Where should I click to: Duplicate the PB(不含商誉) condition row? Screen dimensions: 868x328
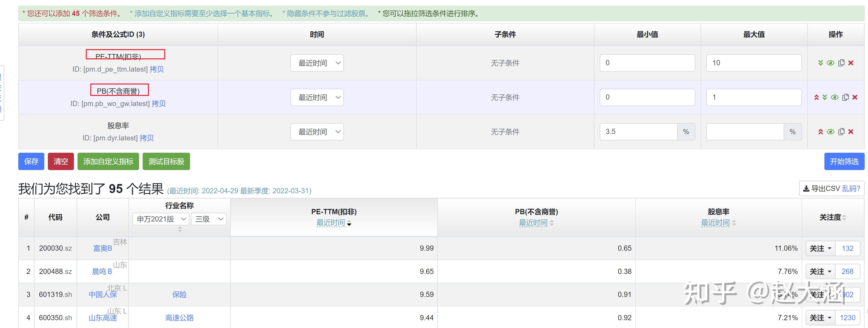coord(845,97)
